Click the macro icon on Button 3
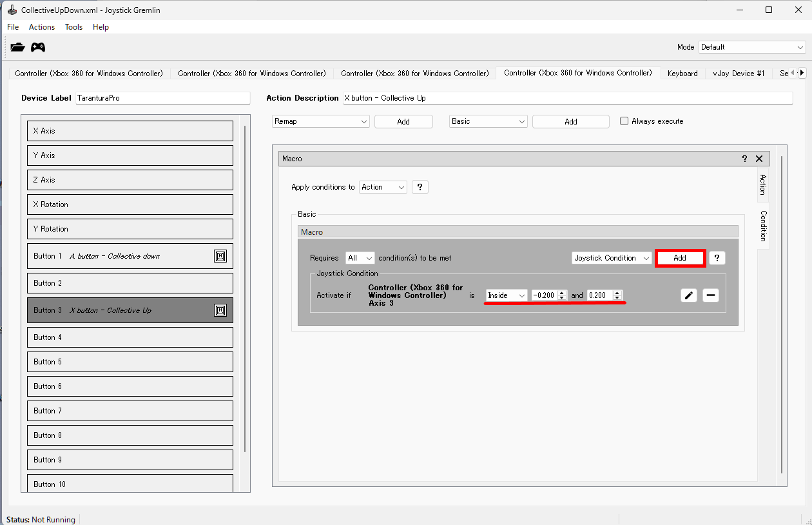The image size is (812, 525). tap(220, 310)
